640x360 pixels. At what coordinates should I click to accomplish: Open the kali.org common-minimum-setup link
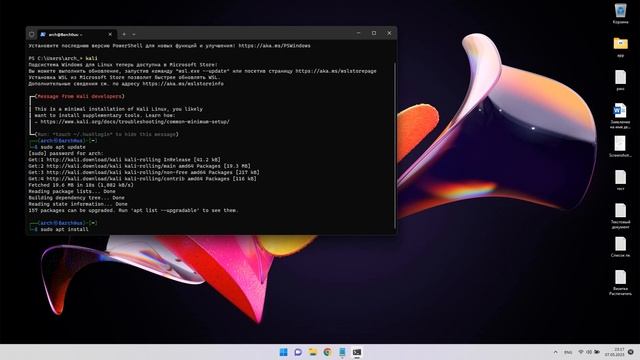click(135, 122)
